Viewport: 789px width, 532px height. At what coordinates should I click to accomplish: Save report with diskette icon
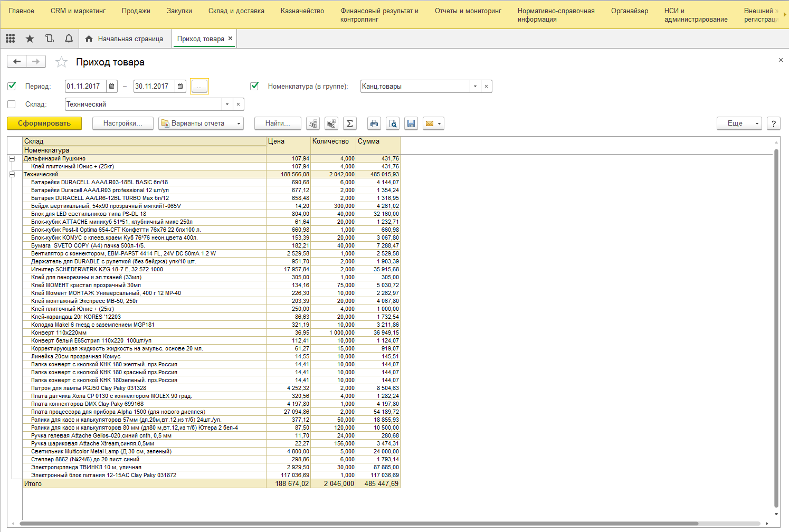tap(411, 123)
